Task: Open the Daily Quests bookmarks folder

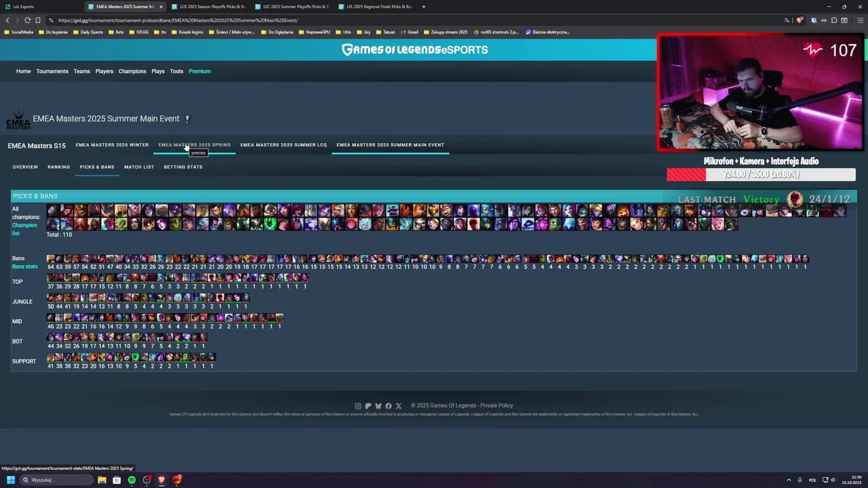Action: [x=87, y=32]
